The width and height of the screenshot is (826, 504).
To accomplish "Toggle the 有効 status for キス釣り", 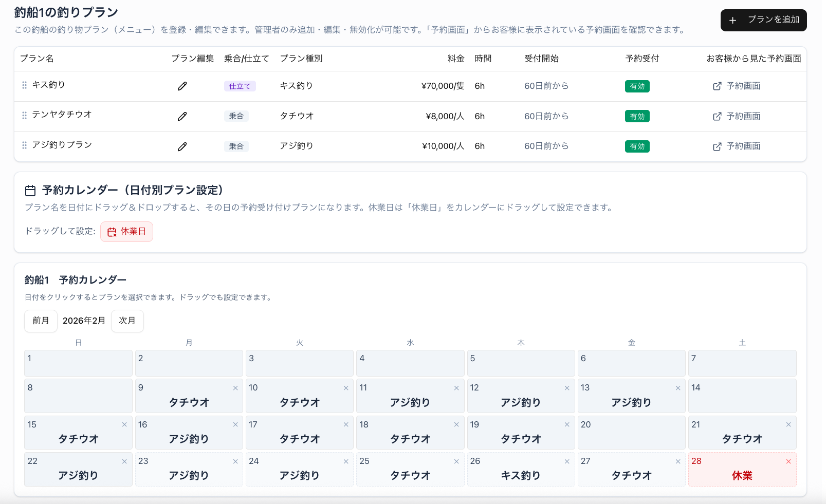I will tap(637, 86).
